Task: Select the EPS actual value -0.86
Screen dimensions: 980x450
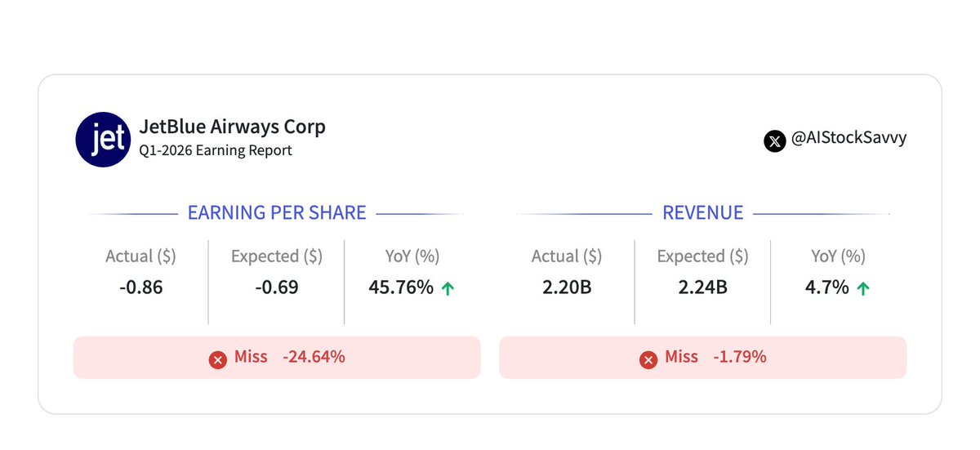Action: point(140,287)
